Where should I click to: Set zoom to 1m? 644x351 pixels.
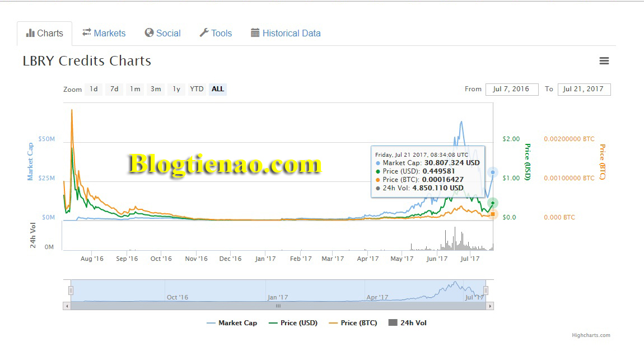[x=135, y=89]
